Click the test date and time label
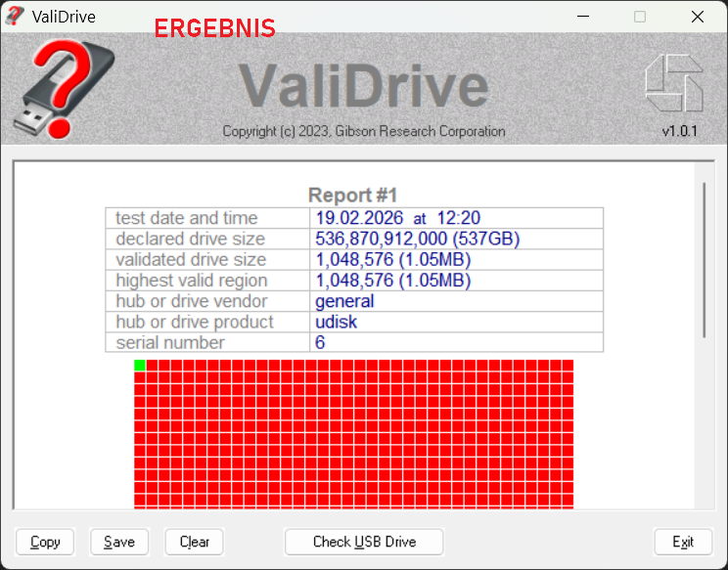 click(x=186, y=218)
